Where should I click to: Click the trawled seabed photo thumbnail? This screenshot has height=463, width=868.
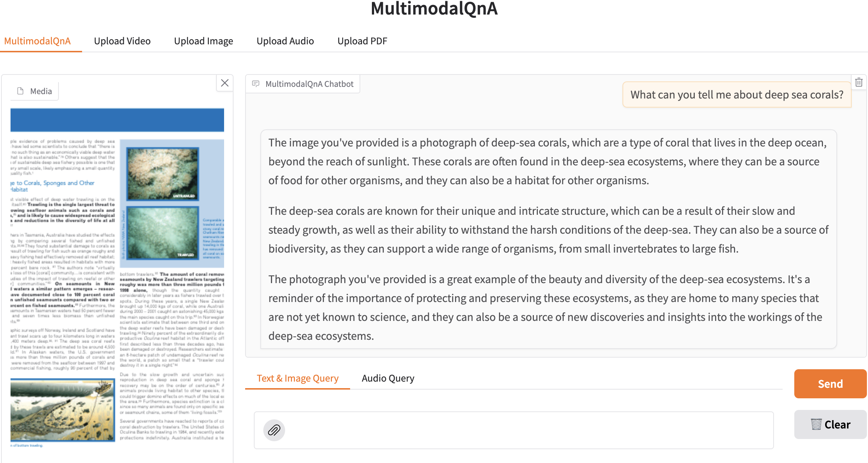[162, 233]
